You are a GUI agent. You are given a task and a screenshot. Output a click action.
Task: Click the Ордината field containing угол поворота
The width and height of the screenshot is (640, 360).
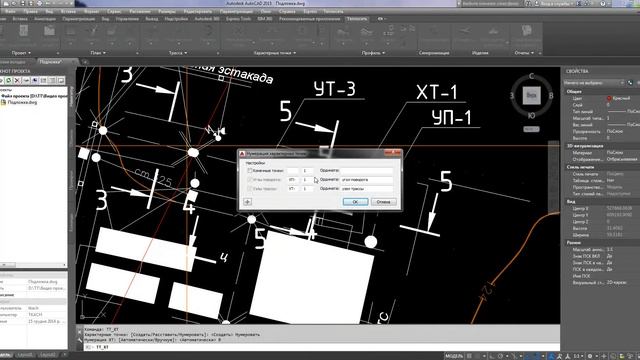(367, 180)
